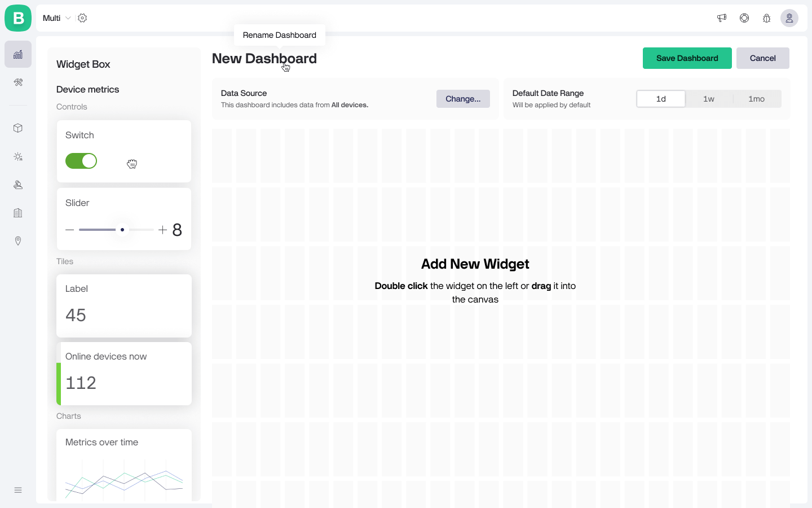Open the lifebuoy help icon
This screenshot has height=508, width=812.
pyautogui.click(x=744, y=18)
